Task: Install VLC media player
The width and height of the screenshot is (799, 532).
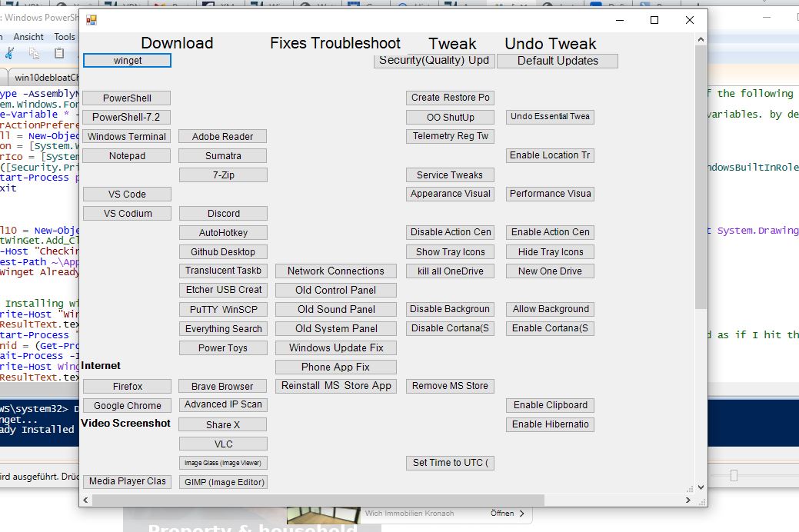Action: [x=223, y=444]
